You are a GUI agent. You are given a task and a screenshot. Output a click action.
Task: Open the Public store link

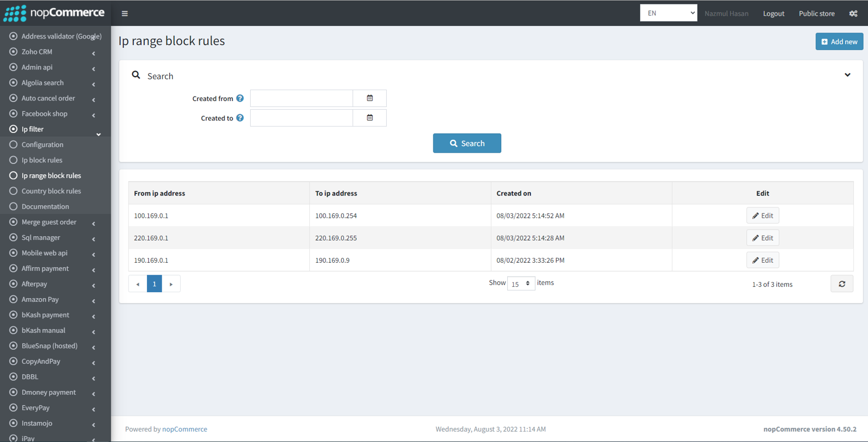pos(816,14)
